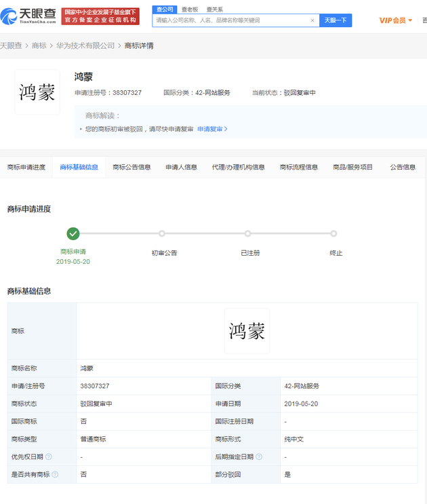Click the TianYanCha logo
The width and height of the screenshot is (427, 504).
[x=28, y=16]
